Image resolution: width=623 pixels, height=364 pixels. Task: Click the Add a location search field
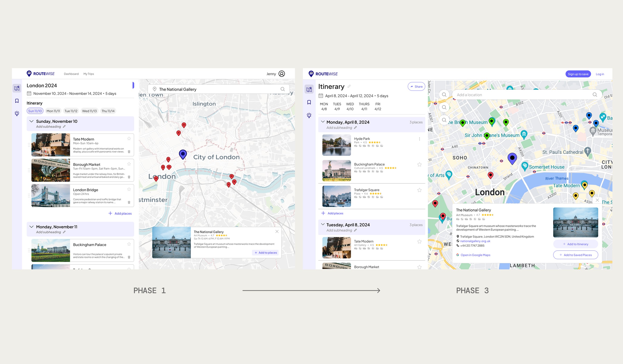[522, 95]
